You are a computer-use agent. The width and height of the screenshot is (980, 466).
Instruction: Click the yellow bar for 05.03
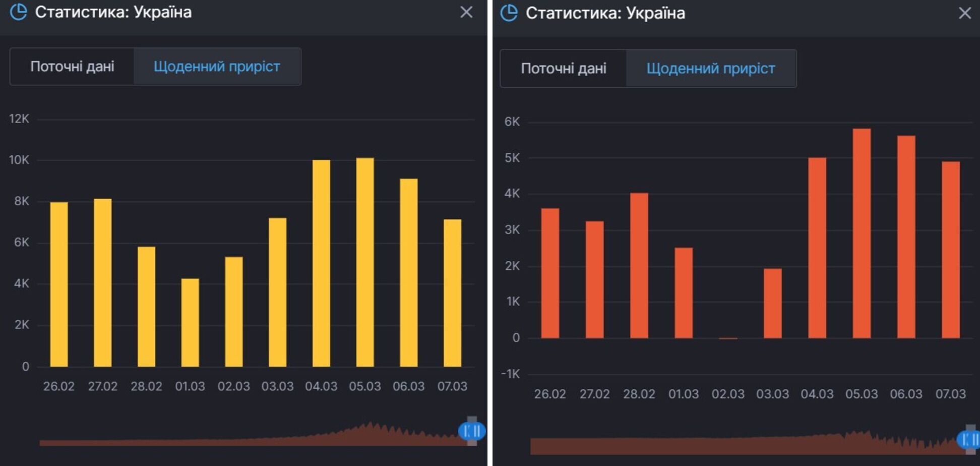(x=365, y=262)
